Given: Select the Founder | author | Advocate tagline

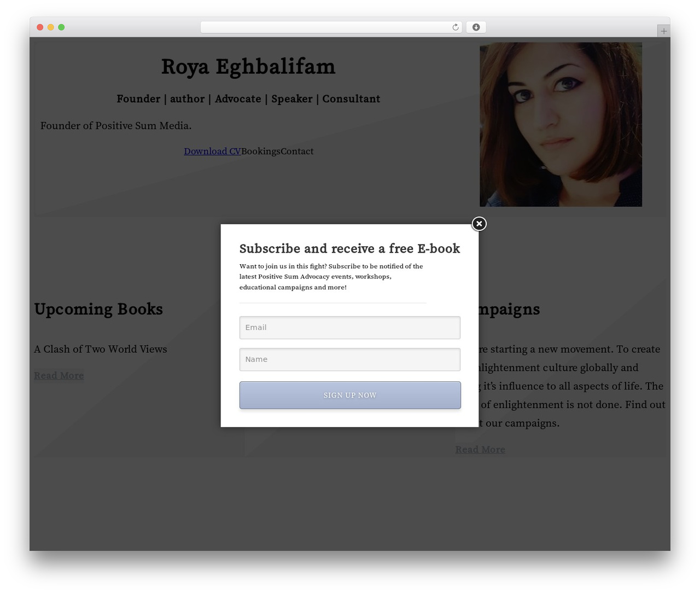Looking at the screenshot, I should pos(248,99).
